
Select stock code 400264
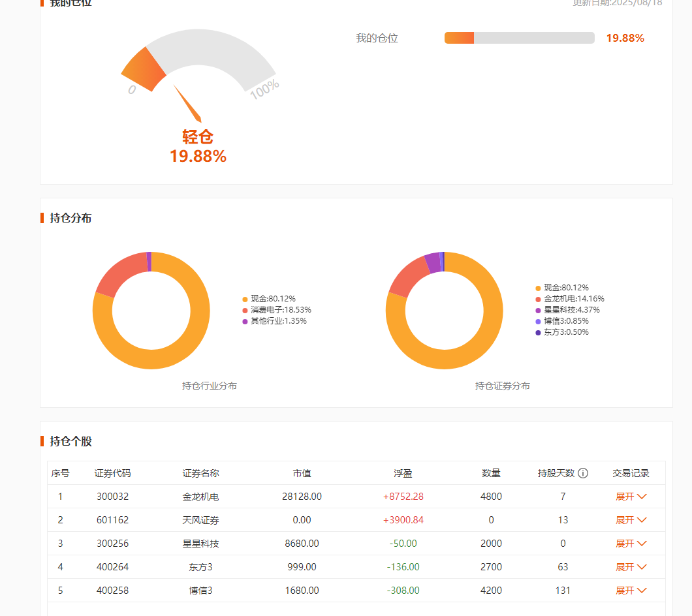pyautogui.click(x=112, y=566)
